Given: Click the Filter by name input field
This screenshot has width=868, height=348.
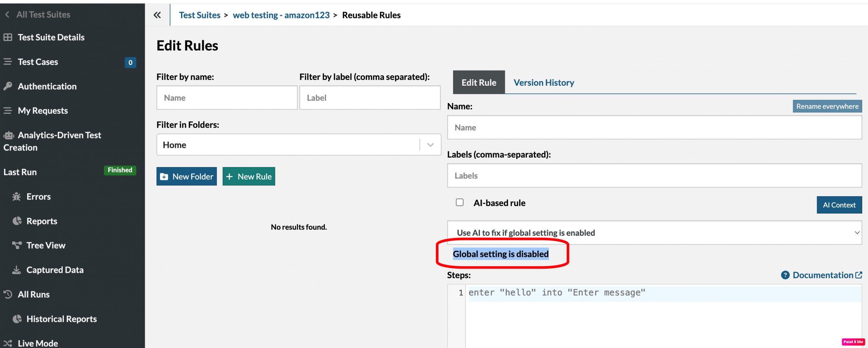Looking at the screenshot, I should point(227,98).
